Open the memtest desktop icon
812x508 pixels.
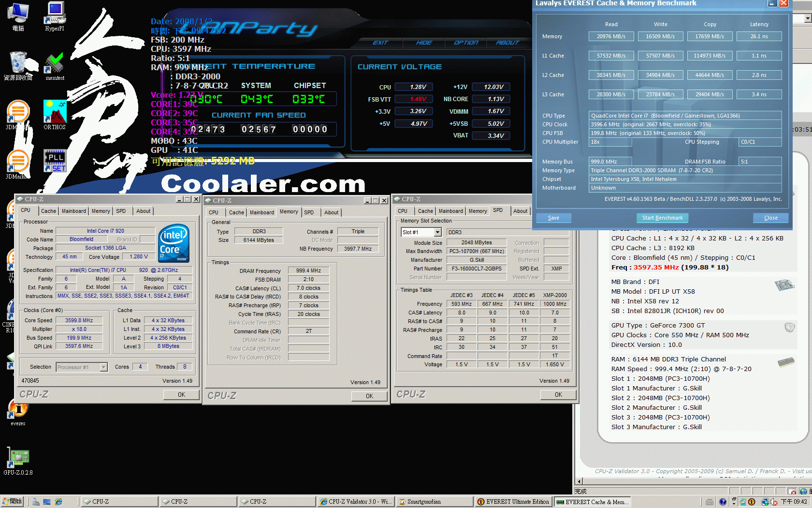tap(55, 66)
